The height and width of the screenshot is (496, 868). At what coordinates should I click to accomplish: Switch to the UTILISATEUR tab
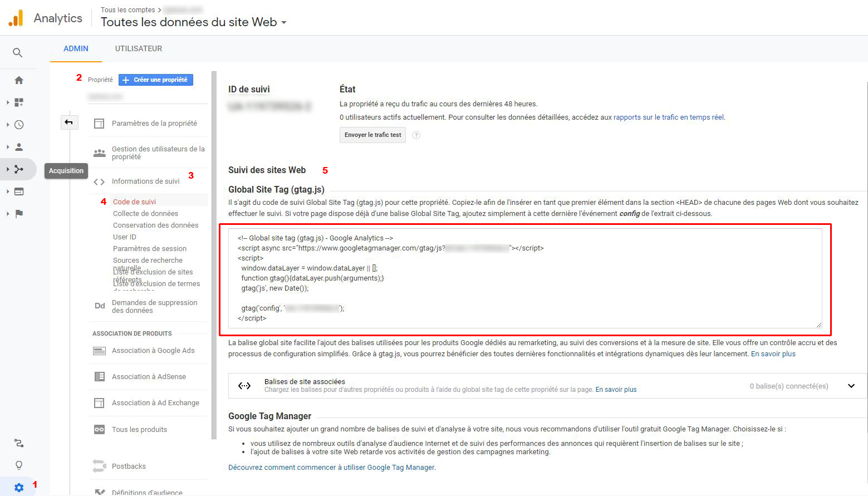pos(139,48)
